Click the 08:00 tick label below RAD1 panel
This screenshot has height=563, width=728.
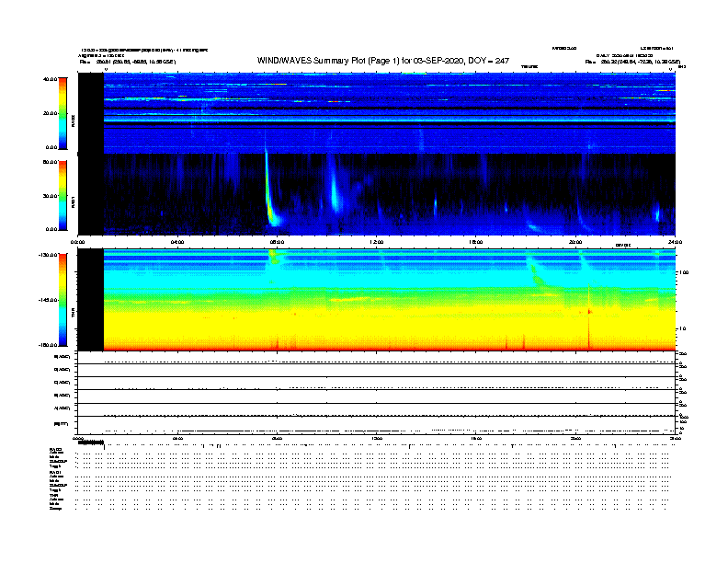[277, 242]
